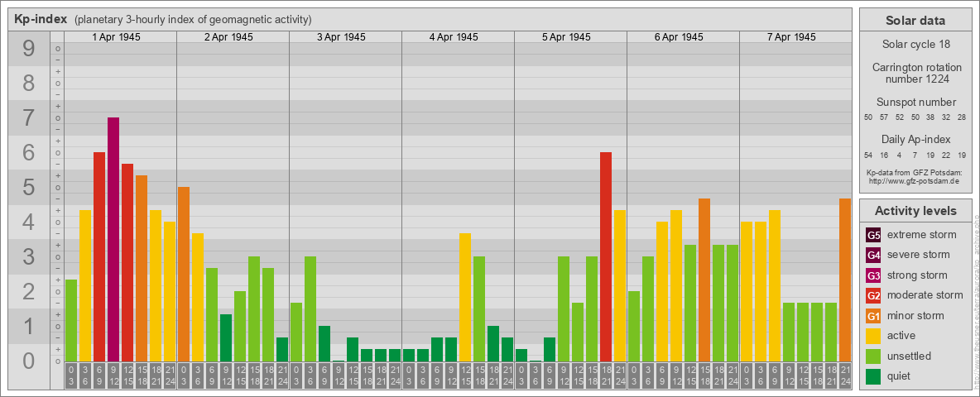Viewport: 980px width, 397px height.
Task: Click the yellow 3-6 hour bar on 2 Apr
Action: pos(198,298)
